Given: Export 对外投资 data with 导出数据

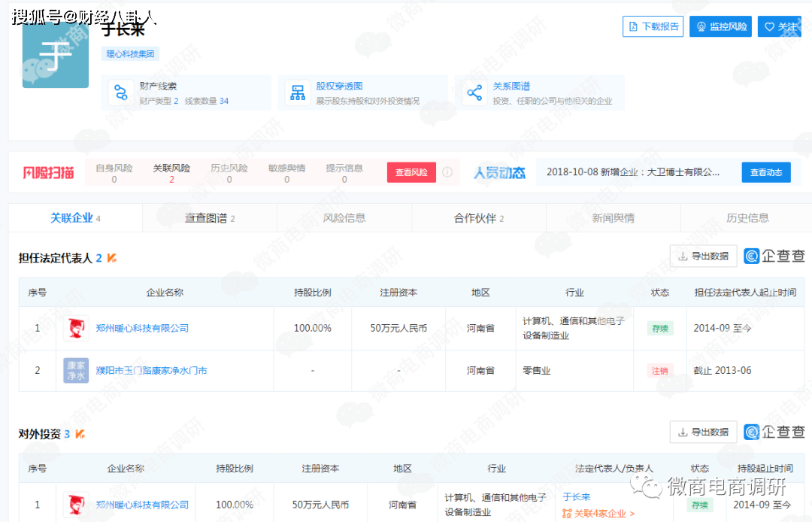Looking at the screenshot, I should pyautogui.click(x=703, y=432).
